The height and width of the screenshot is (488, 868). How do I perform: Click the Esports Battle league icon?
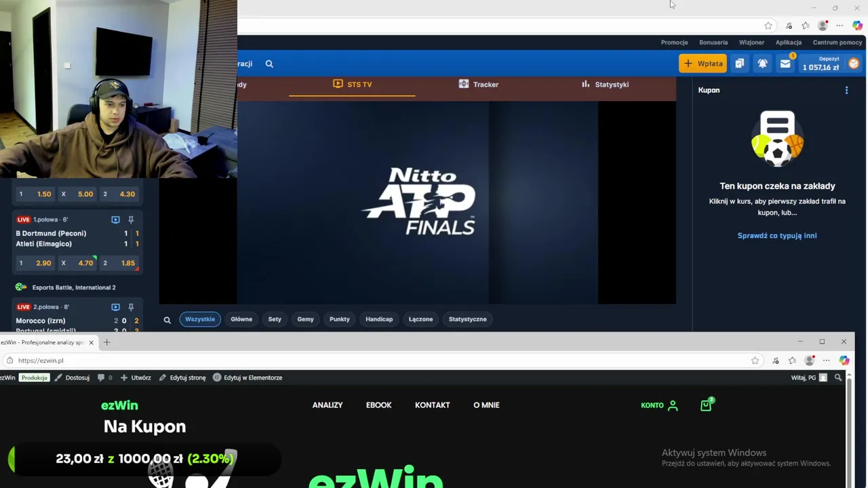coord(21,287)
